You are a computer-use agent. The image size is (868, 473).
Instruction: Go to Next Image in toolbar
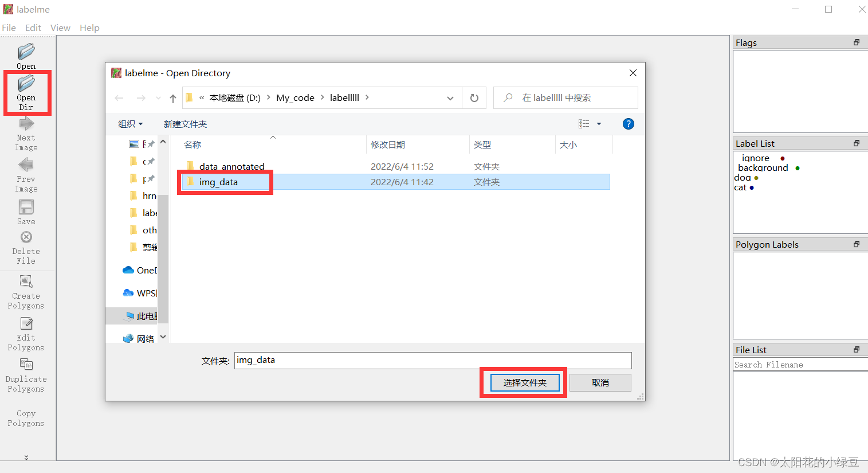click(x=26, y=134)
